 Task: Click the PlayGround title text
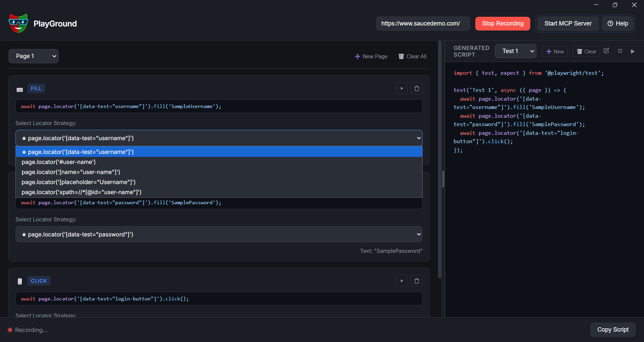(55, 23)
